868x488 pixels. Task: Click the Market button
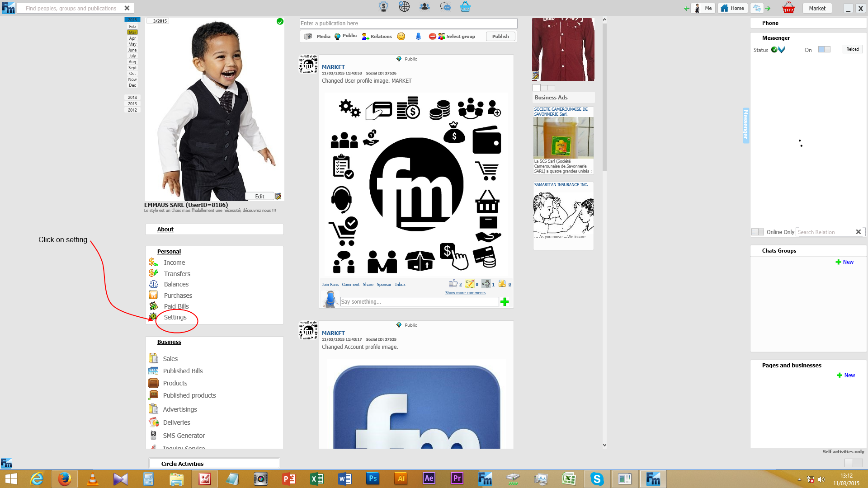(x=817, y=8)
